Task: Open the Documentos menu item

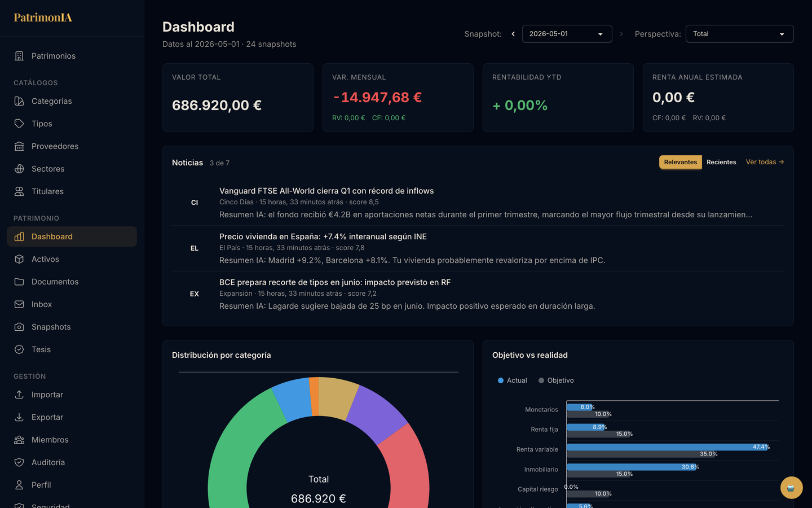Action: (72, 282)
